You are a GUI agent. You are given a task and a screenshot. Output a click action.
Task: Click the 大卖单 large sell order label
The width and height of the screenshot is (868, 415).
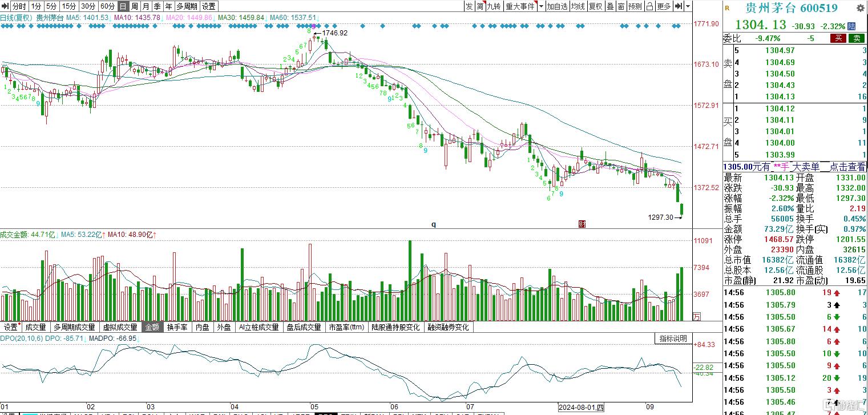tap(805, 167)
